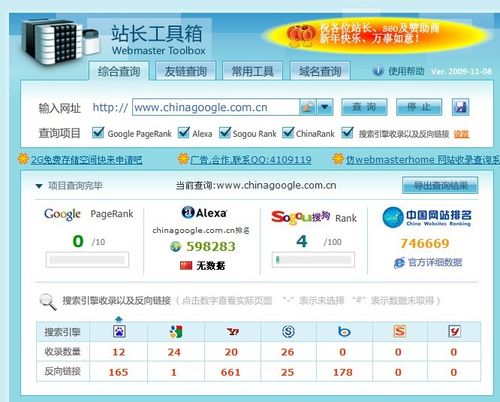Image resolution: width=500 pixels, height=402 pixels.
Task: Click the sun icon before 广告,合作 link
Action: 183,159
